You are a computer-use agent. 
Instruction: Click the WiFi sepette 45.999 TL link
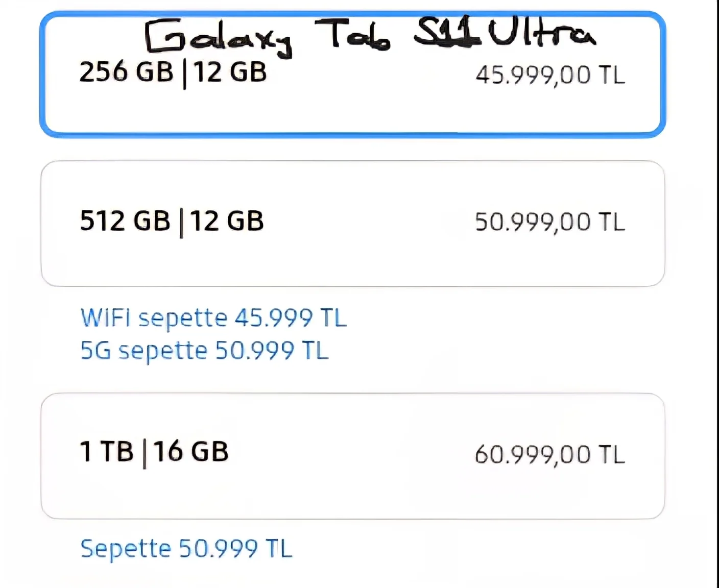[x=213, y=318]
